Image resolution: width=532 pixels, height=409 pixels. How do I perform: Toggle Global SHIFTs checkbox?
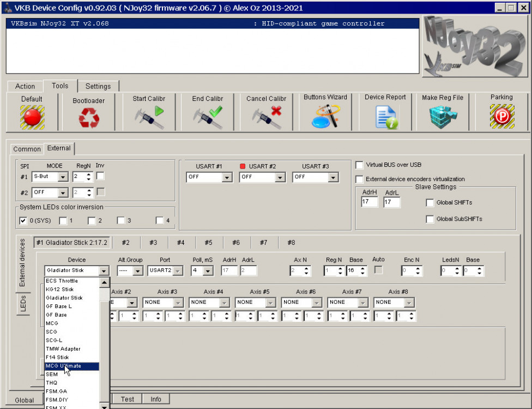pyautogui.click(x=430, y=203)
